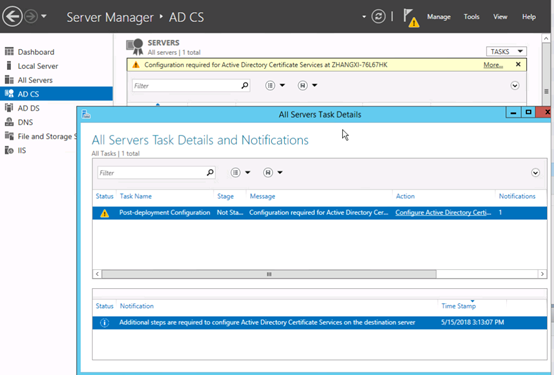
Task: Sort by Action column header
Action: click(405, 196)
